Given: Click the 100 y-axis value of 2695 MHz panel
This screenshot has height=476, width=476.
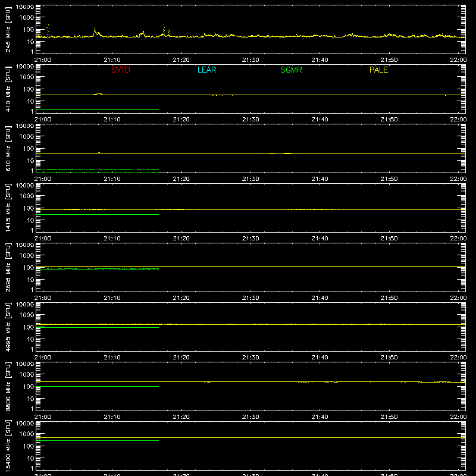Looking at the screenshot, I should coord(29,267).
